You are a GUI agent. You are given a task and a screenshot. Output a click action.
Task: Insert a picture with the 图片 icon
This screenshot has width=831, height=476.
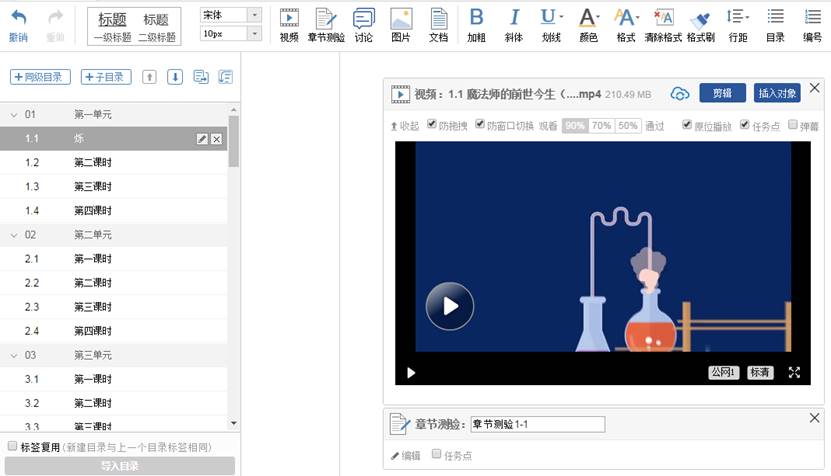[x=400, y=24]
